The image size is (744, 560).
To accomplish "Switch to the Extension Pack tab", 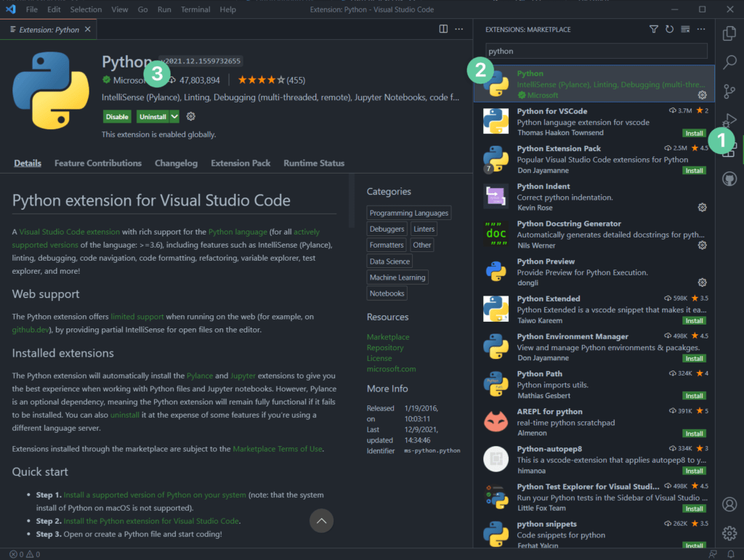I will point(240,163).
